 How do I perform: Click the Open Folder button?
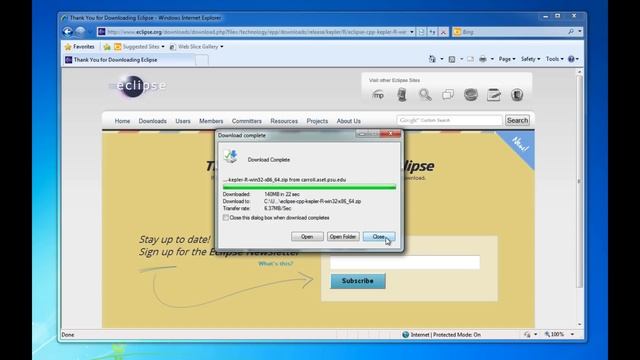coord(343,237)
